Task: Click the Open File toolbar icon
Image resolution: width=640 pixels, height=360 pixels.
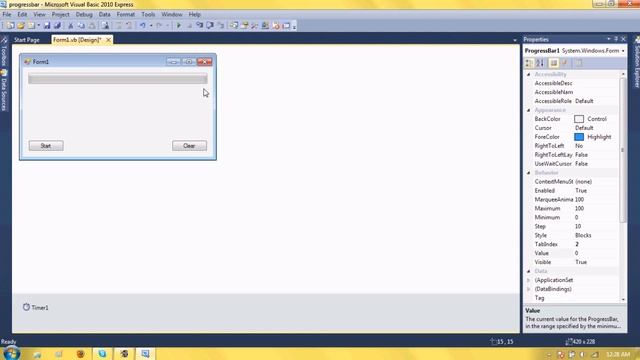Action: click(20, 26)
